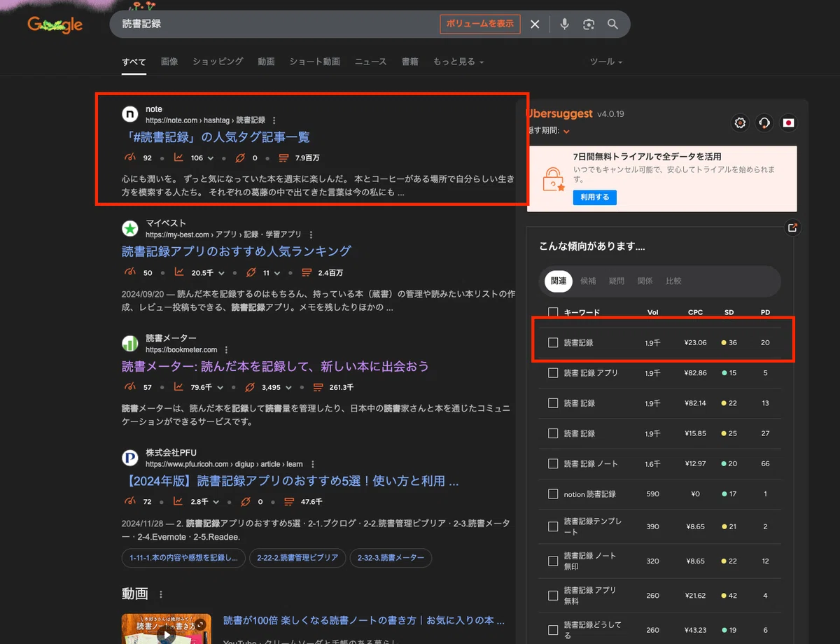Image resolution: width=840 pixels, height=644 pixels.
Task: Open the three-dot menu beside my-best.com URL
Action: point(311,234)
